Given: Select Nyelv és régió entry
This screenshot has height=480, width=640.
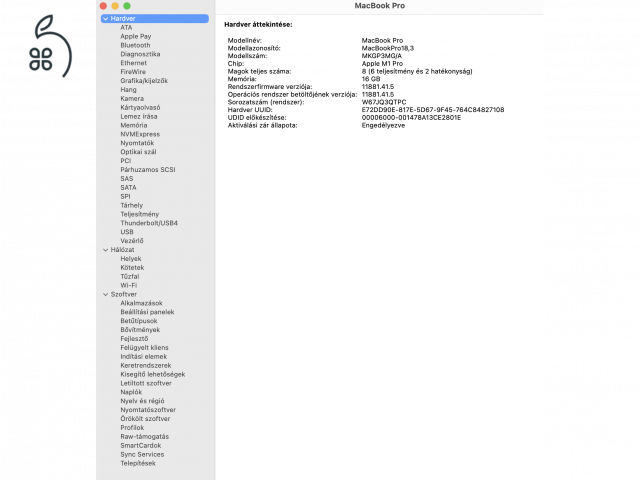Looking at the screenshot, I should click(x=142, y=401).
